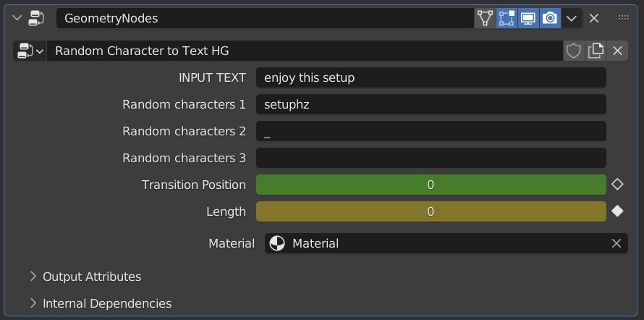Duplicate the node group with the copy icon
This screenshot has height=320, width=644.
point(596,51)
